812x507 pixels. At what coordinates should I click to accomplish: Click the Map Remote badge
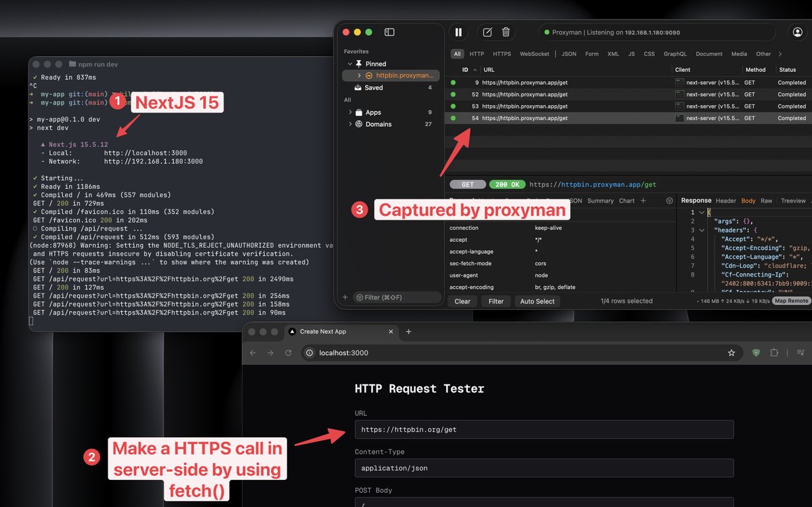(791, 301)
